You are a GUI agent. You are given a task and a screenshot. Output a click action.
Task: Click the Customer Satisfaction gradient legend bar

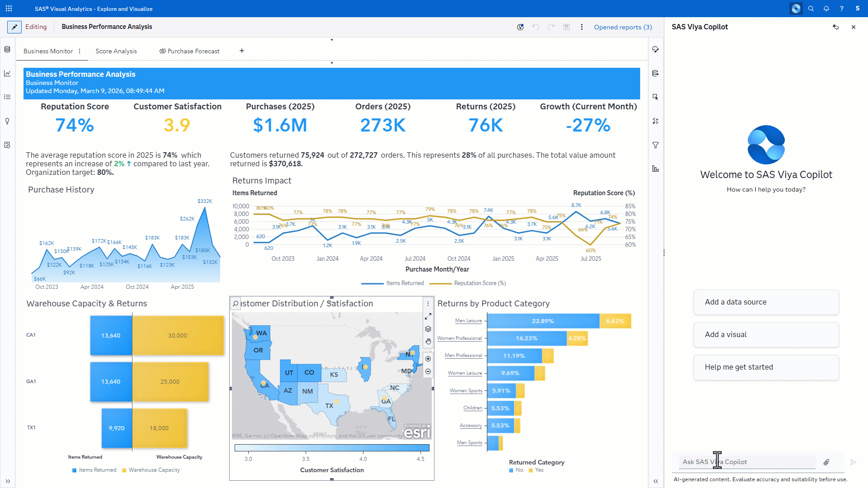pos(332,448)
